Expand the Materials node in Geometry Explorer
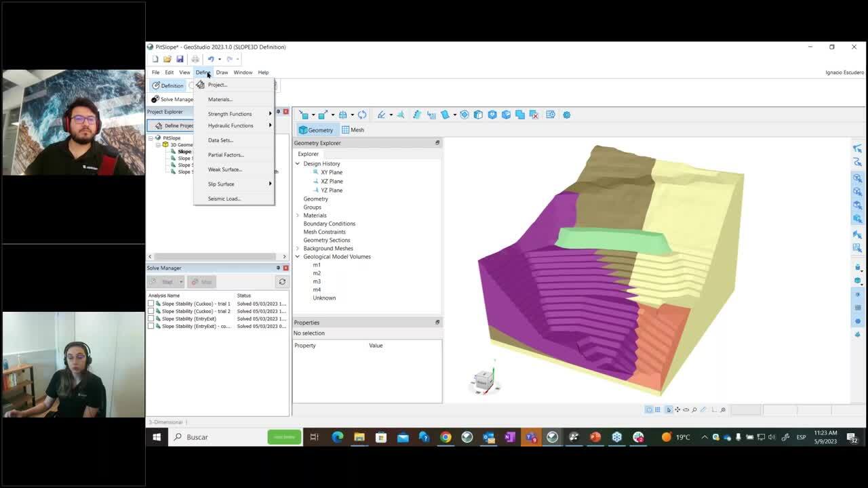This screenshot has height=488, width=868. pyautogui.click(x=297, y=216)
